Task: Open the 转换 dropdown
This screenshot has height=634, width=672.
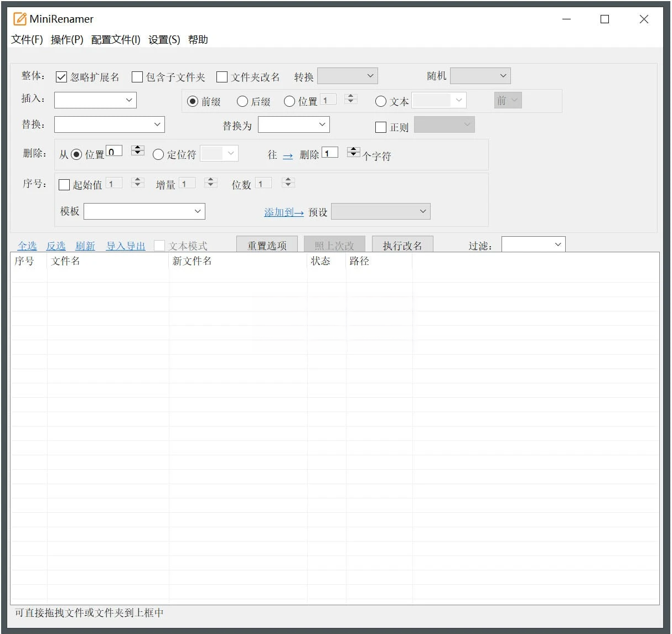Action: coord(348,76)
